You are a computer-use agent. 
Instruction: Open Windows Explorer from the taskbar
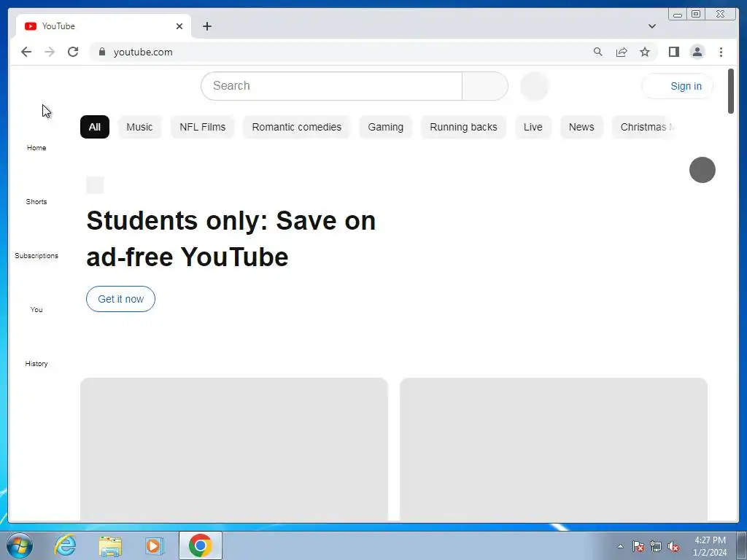click(110, 545)
